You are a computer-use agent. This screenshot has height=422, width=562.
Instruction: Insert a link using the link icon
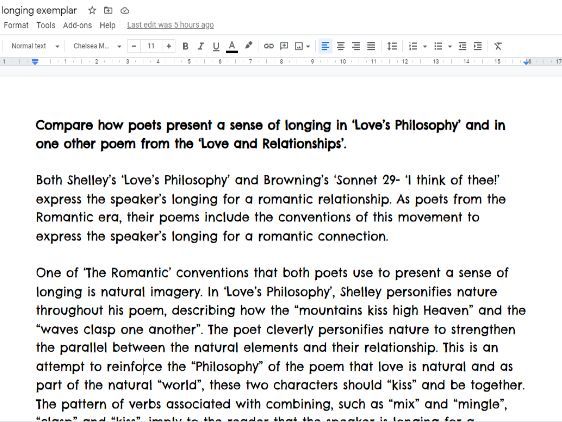(268, 46)
